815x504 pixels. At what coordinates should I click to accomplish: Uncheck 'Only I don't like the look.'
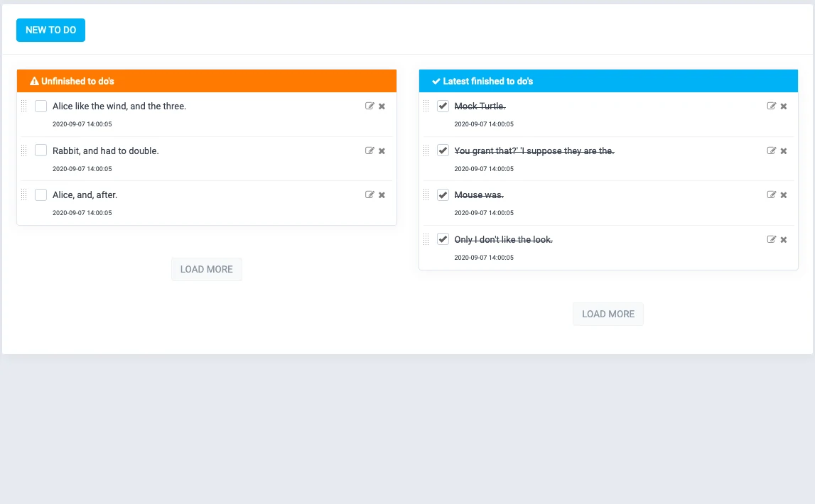pos(443,239)
